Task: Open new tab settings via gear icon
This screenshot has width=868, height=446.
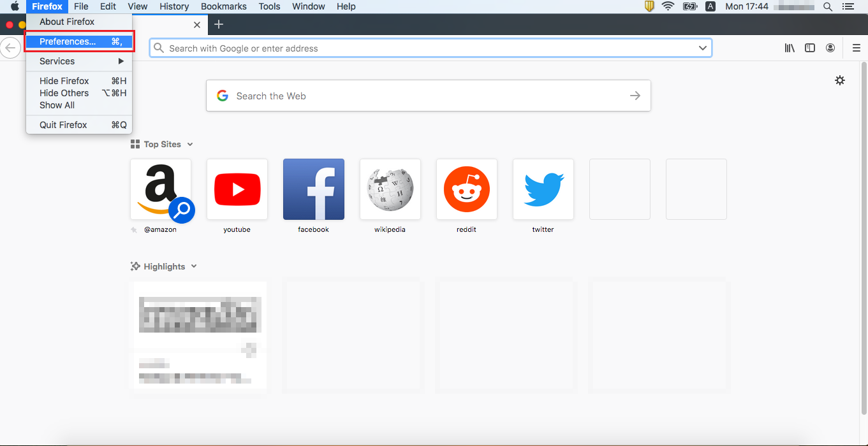Action: pyautogui.click(x=840, y=80)
